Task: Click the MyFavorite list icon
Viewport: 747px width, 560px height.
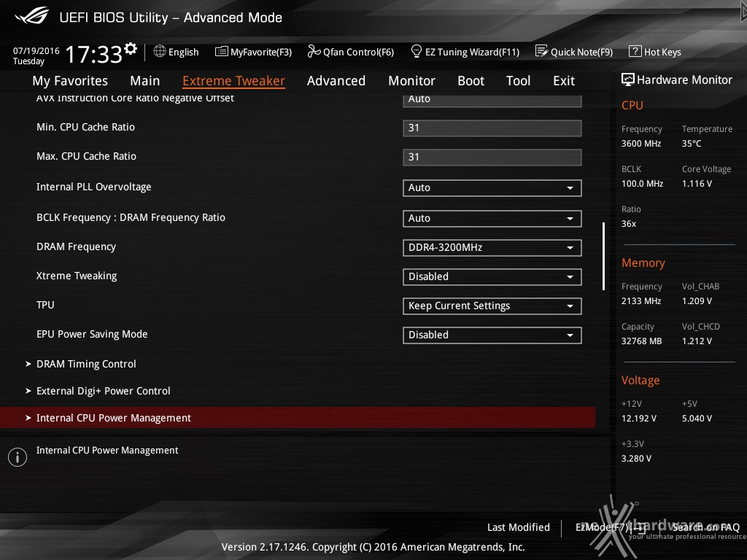Action: pyautogui.click(x=222, y=52)
